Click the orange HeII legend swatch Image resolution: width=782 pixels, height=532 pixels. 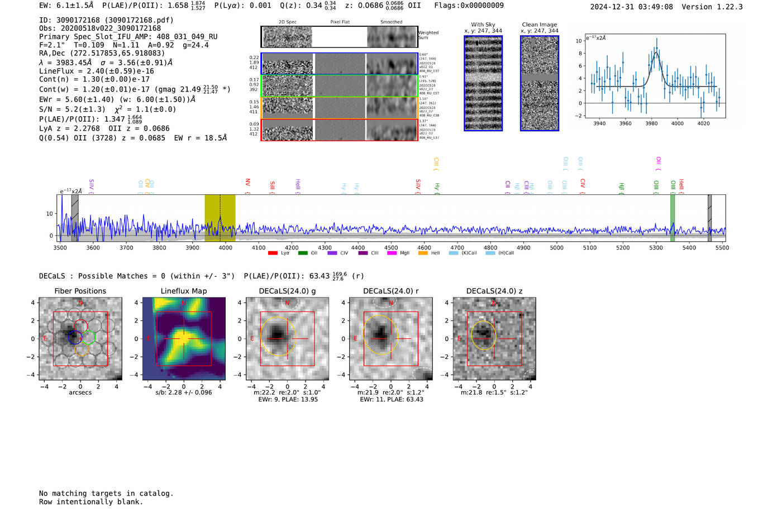pyautogui.click(x=423, y=253)
